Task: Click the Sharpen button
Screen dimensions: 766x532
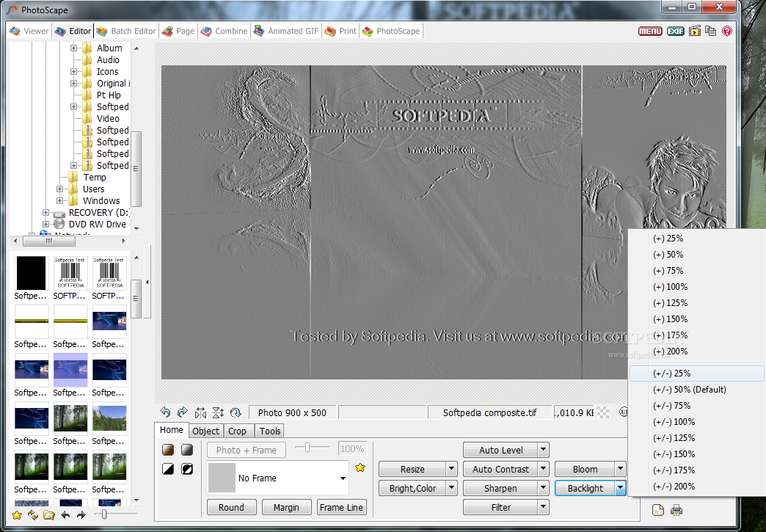Action: coord(500,488)
